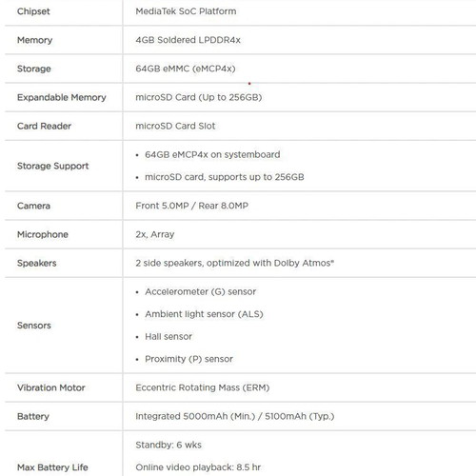Select the Accelerometer (G) sensor bullet
This screenshot has width=476, height=476.
(200, 291)
